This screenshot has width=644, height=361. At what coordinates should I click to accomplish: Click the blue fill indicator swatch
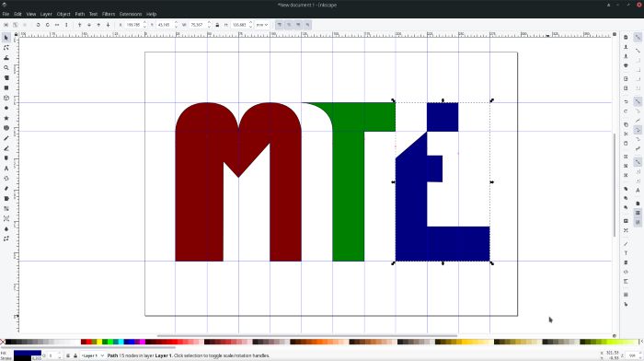tap(28, 354)
